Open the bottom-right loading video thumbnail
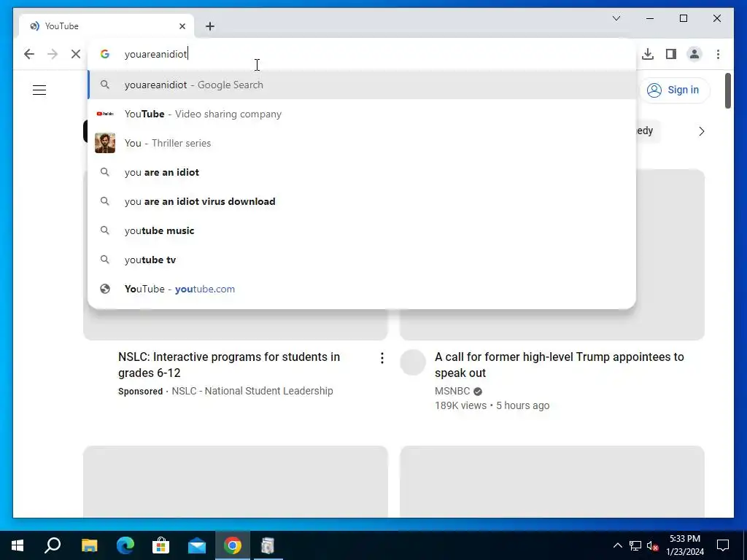This screenshot has width=747, height=560. point(552,481)
